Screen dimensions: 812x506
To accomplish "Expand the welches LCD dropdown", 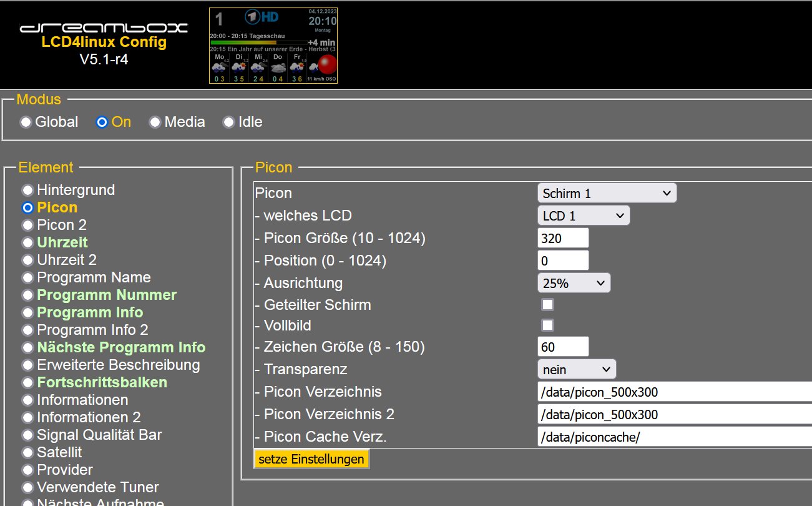I will coord(583,216).
